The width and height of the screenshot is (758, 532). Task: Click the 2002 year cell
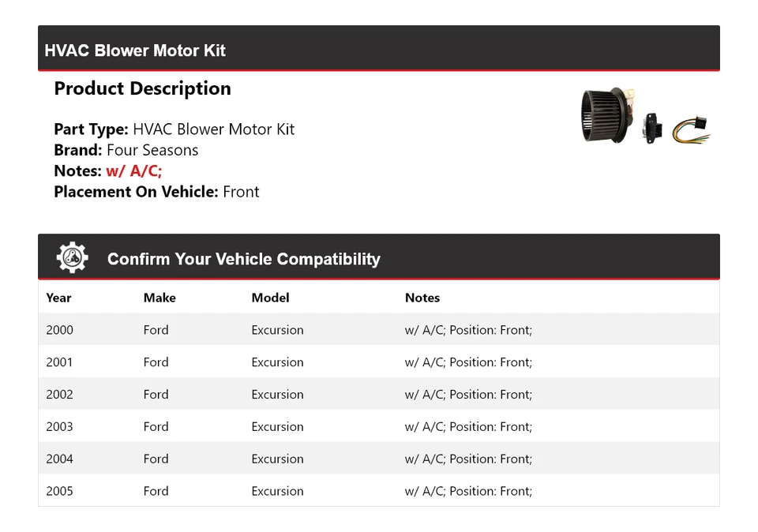pos(59,395)
